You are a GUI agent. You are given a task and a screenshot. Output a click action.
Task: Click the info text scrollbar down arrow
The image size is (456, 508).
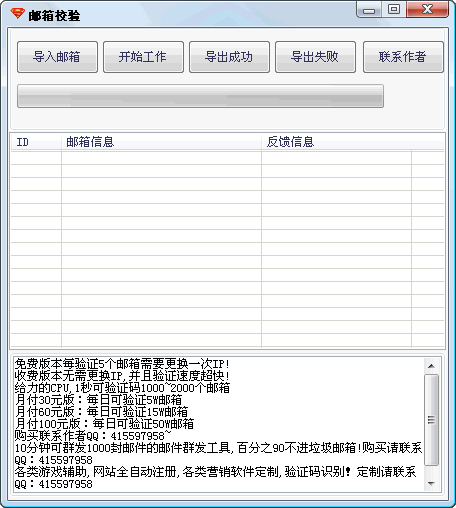pos(431,483)
